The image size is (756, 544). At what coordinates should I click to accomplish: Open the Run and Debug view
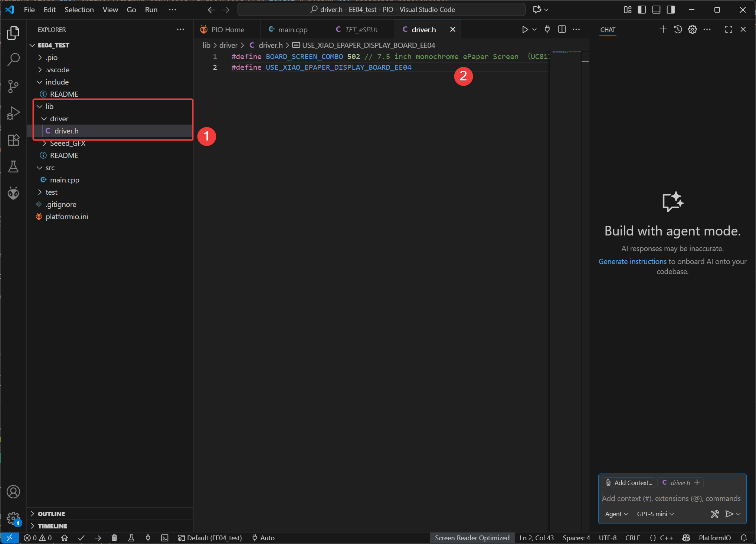click(13, 113)
